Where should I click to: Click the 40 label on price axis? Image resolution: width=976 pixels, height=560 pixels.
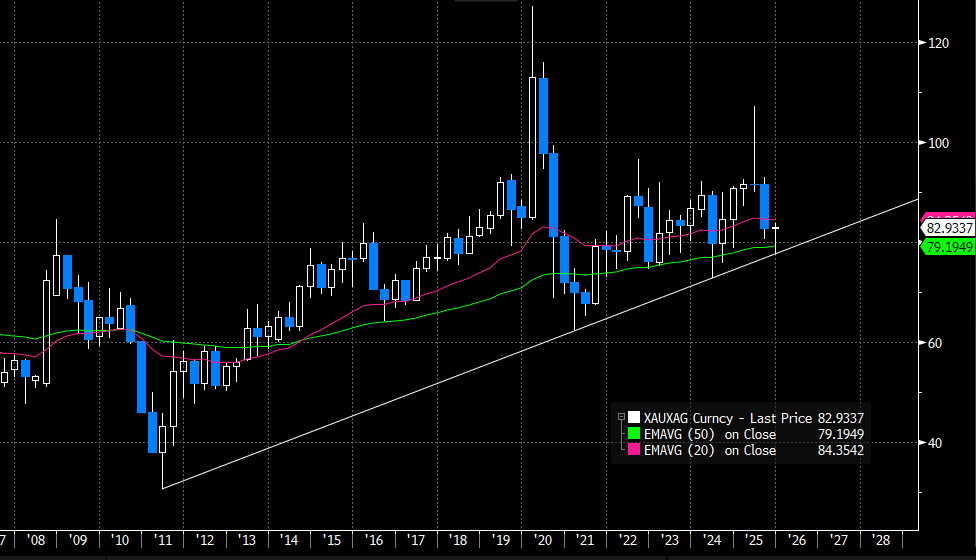(x=934, y=443)
